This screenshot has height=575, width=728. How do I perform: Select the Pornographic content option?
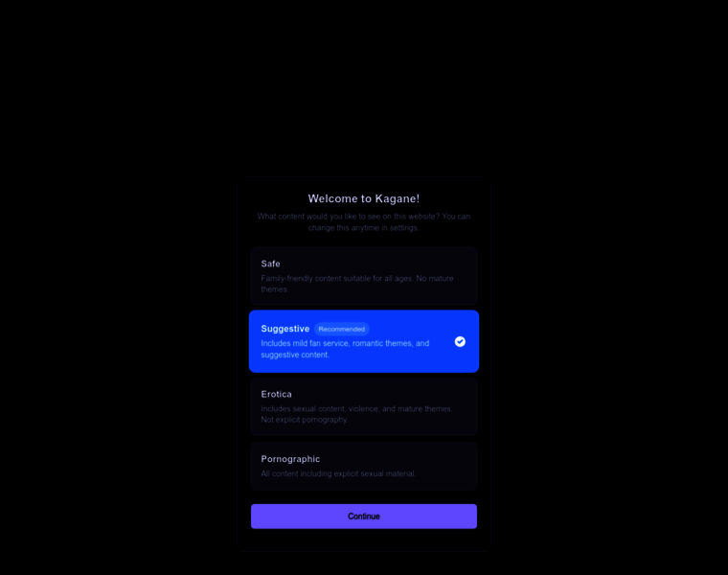point(364,466)
